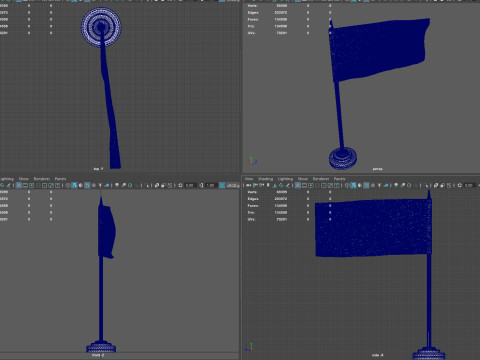Screen dimensions: 480x360
Task: Toggle Use All Lights in side view
Action: tap(379, 185)
